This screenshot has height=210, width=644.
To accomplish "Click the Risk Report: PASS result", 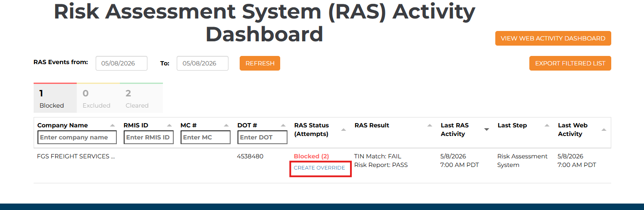I will pos(381,165).
